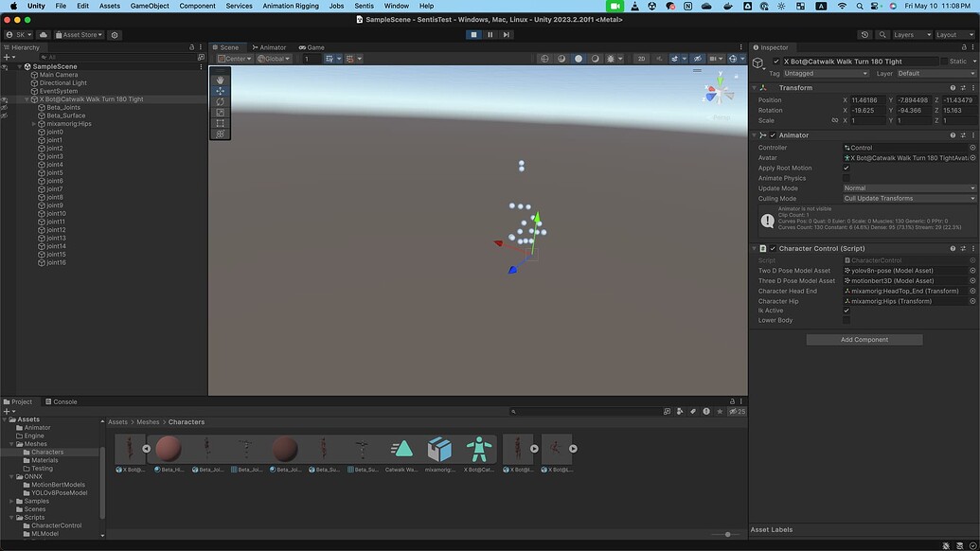Select the Rotate tool
This screenshot has height=551, width=980.
[220, 102]
